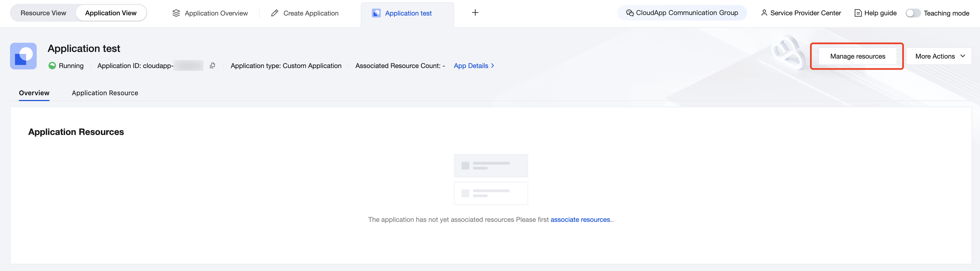
Task: Open CloudApp Communication Group
Action: pos(682,13)
